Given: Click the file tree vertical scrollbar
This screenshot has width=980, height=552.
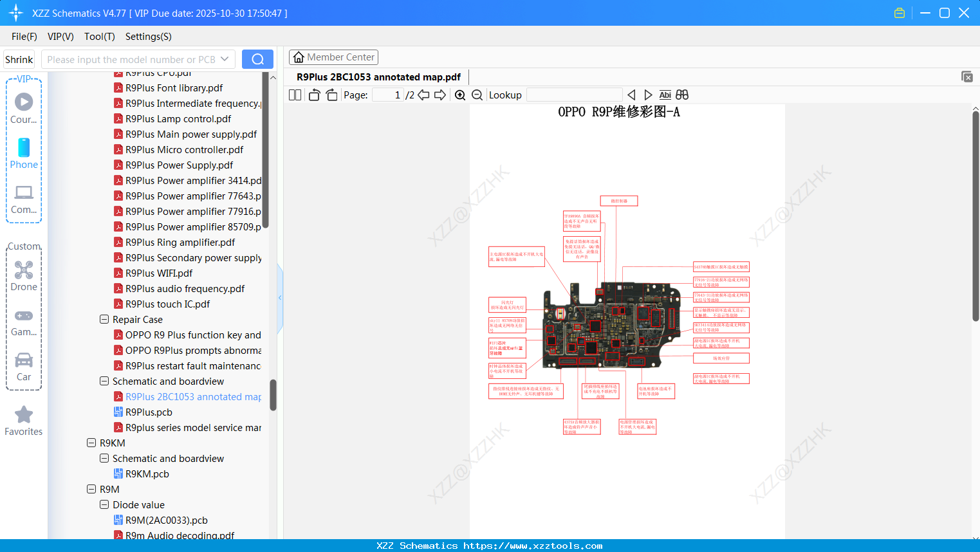Looking at the screenshot, I should pyautogui.click(x=273, y=394).
